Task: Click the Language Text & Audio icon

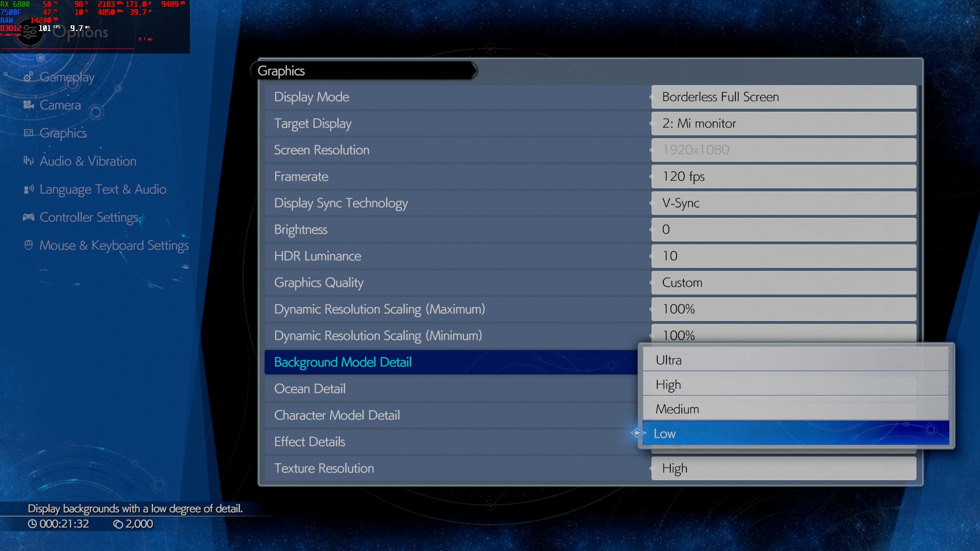Action: pos(29,189)
